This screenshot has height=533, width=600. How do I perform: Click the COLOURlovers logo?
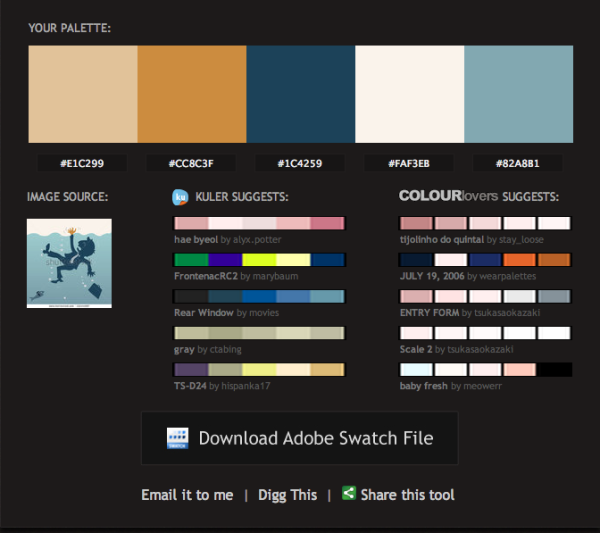[x=448, y=196]
